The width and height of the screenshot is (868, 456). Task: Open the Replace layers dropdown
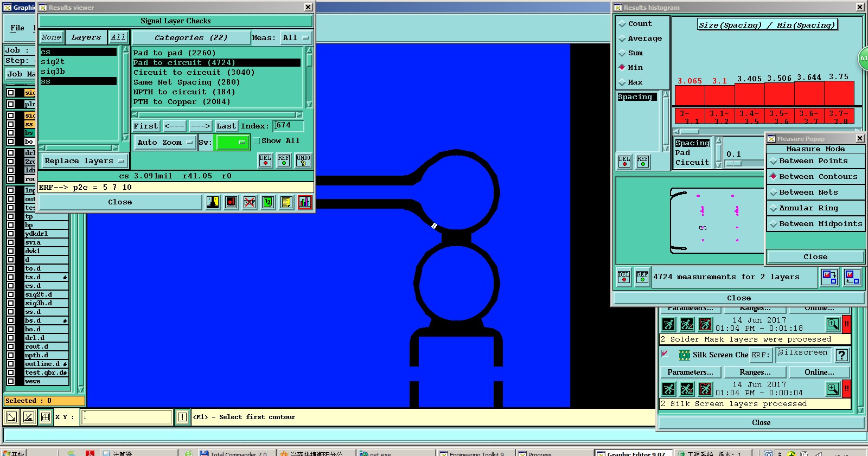pyautogui.click(x=84, y=161)
